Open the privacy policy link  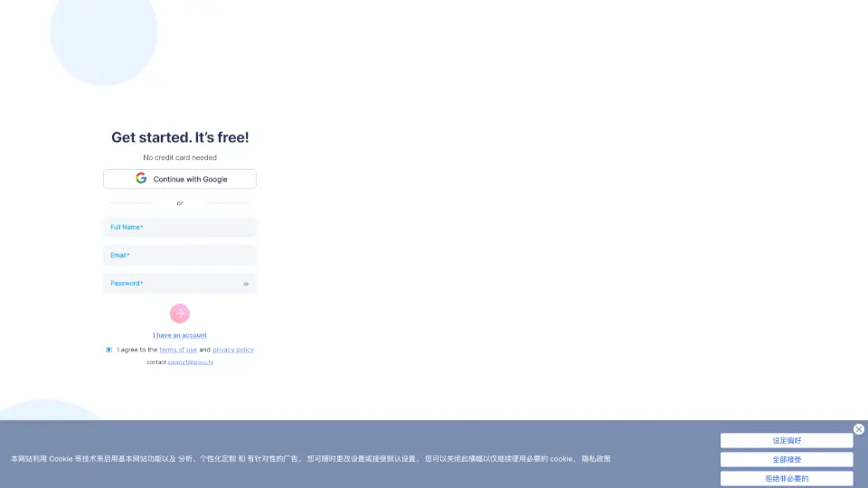[233, 350]
